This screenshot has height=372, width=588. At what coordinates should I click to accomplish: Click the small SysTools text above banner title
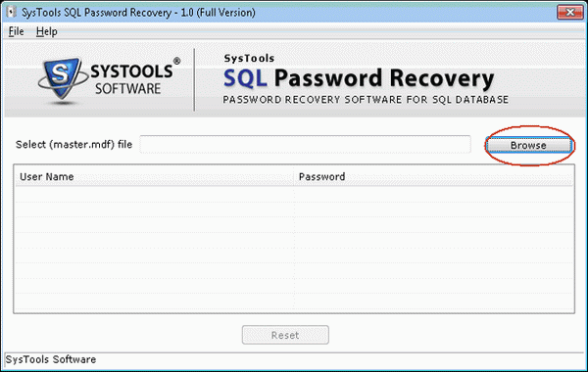click(x=249, y=59)
